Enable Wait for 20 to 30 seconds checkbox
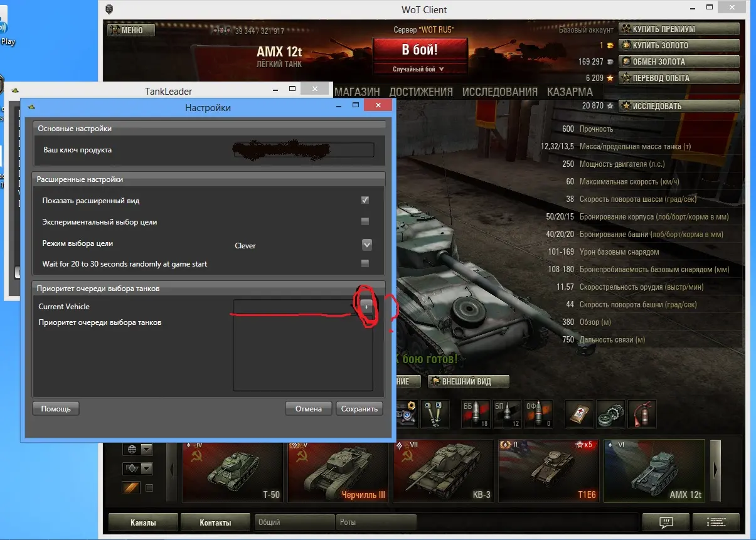The width and height of the screenshot is (756, 540). click(x=365, y=263)
